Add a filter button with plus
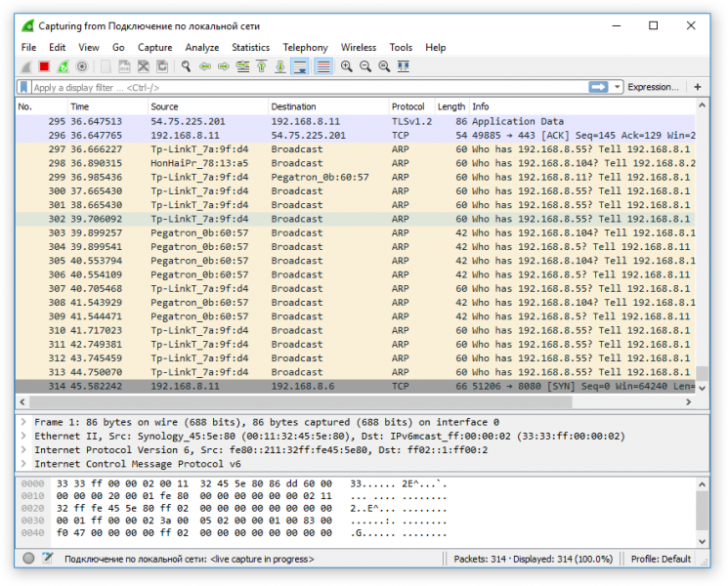The width and height of the screenshot is (728, 586). point(698,87)
